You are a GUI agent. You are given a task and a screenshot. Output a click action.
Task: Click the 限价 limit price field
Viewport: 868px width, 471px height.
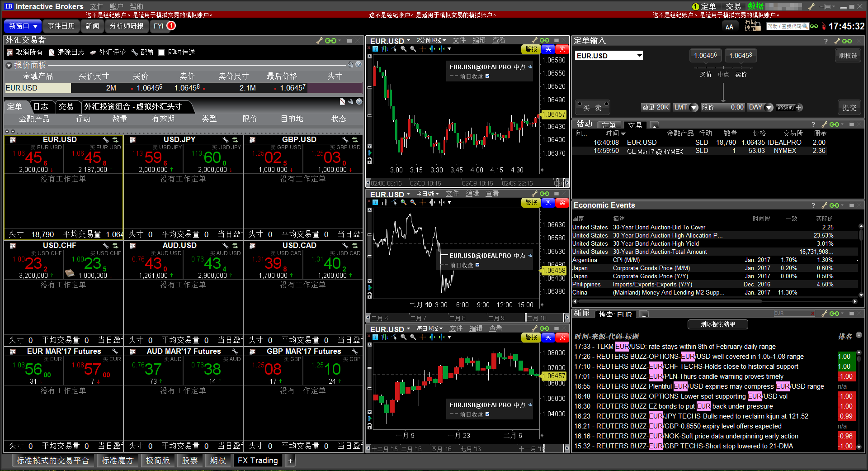point(722,108)
